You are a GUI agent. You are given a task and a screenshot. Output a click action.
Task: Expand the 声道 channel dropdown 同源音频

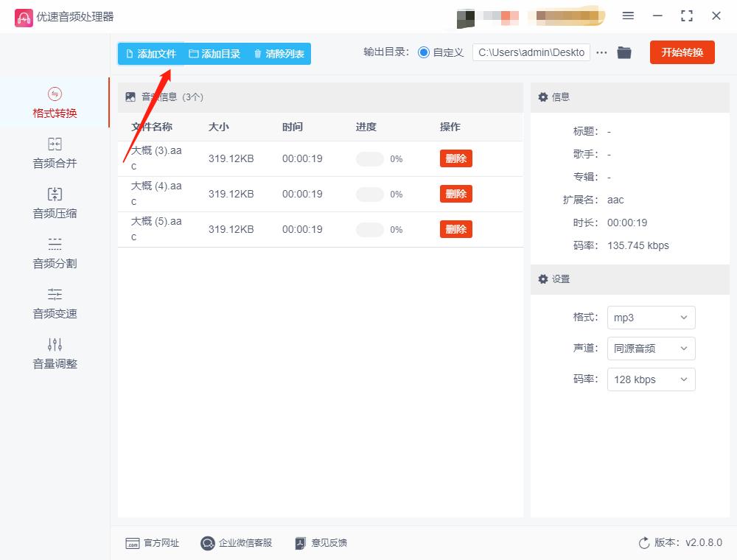coord(650,349)
